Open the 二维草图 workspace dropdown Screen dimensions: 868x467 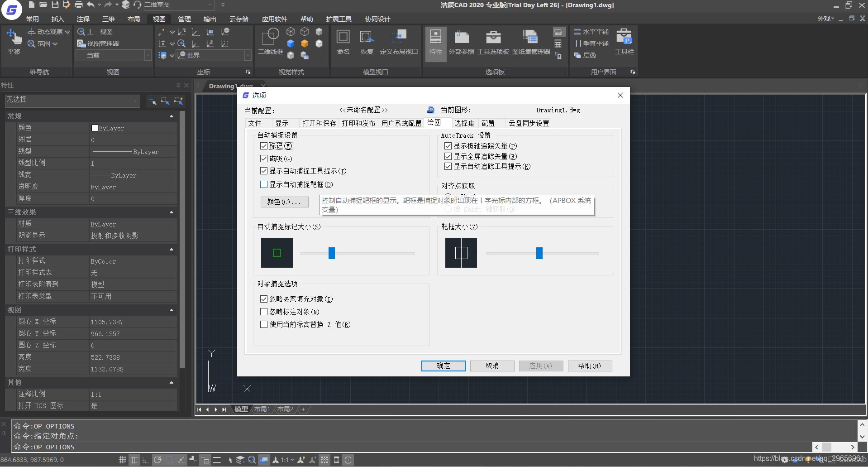pos(178,5)
